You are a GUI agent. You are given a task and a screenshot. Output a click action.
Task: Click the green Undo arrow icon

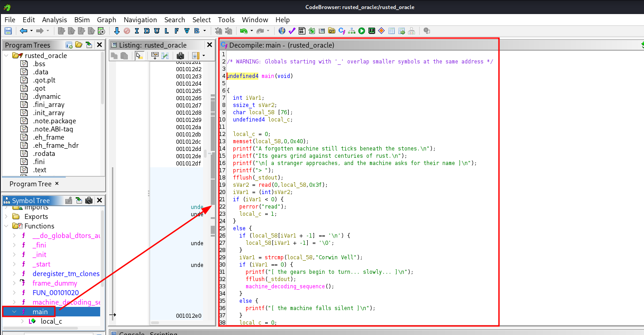click(x=244, y=31)
